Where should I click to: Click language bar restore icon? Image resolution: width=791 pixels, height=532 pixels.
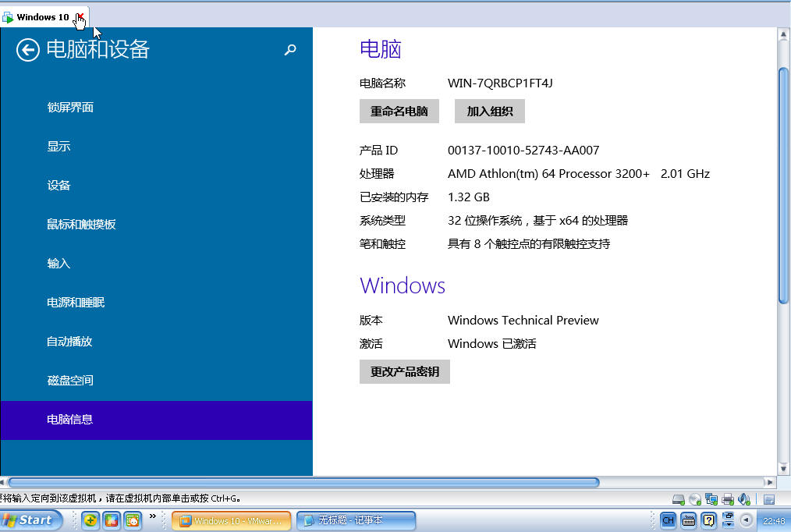(729, 515)
